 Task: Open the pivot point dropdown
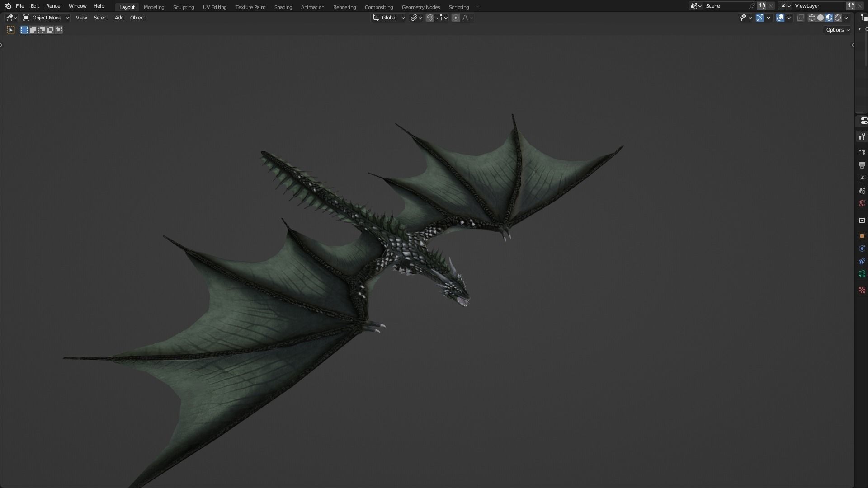[x=416, y=18]
